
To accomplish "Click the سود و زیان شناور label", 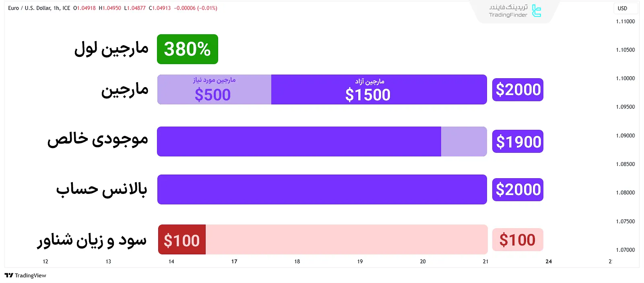I will (92, 240).
